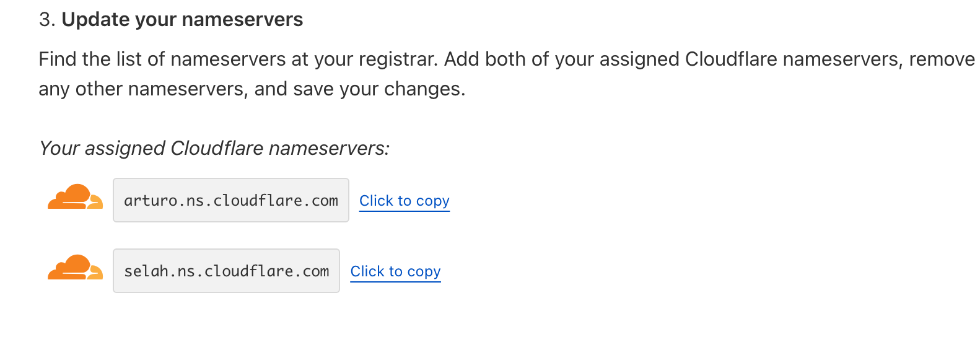Click the step number "3." before the heading
980x342 pixels.
pos(47,20)
